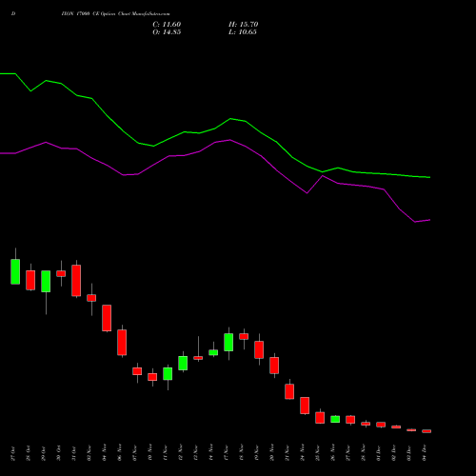Click the low price value L: 10.65

coord(243,32)
